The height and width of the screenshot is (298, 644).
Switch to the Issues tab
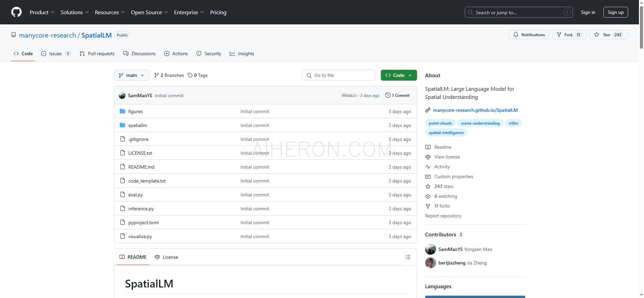pos(55,54)
